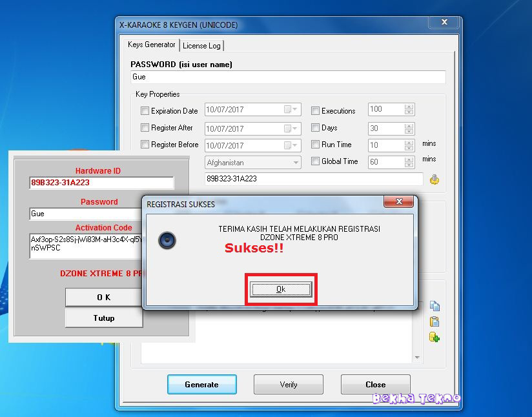Screen dimensions: 532x417
Task: Decrease the Run Time minutes stepper
Action: click(409, 148)
